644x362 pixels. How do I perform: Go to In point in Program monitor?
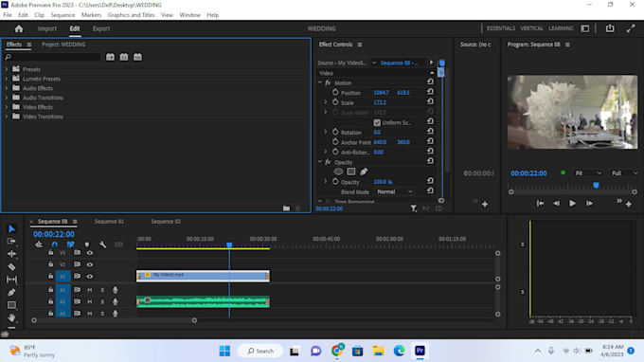point(540,204)
